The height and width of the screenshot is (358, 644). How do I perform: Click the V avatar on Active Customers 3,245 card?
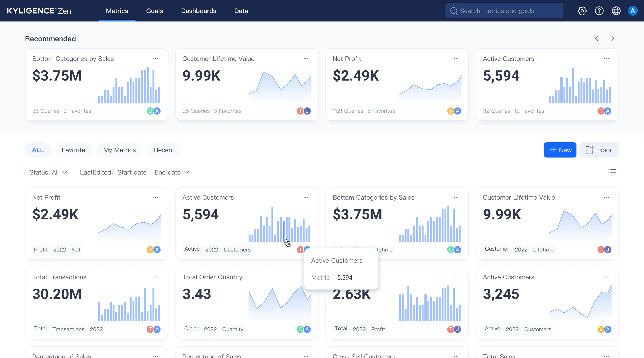[601, 329]
